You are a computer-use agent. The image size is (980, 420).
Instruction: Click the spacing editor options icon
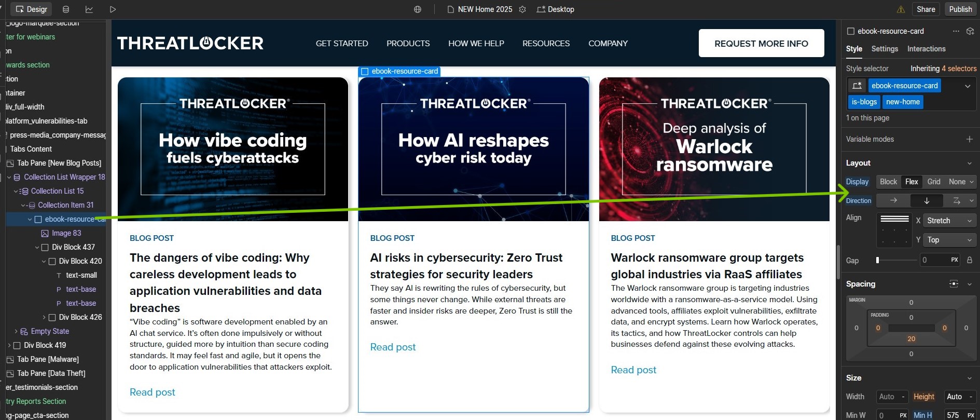tap(954, 284)
